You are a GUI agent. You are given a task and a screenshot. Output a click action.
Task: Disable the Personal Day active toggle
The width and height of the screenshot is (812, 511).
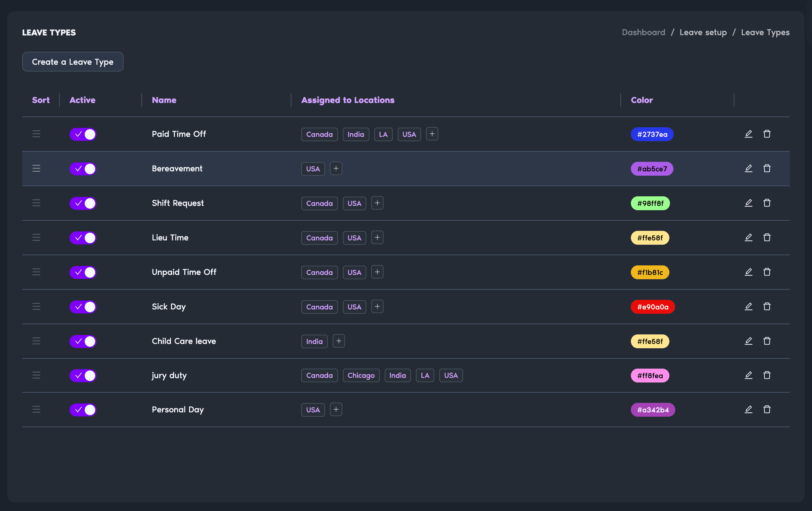83,410
